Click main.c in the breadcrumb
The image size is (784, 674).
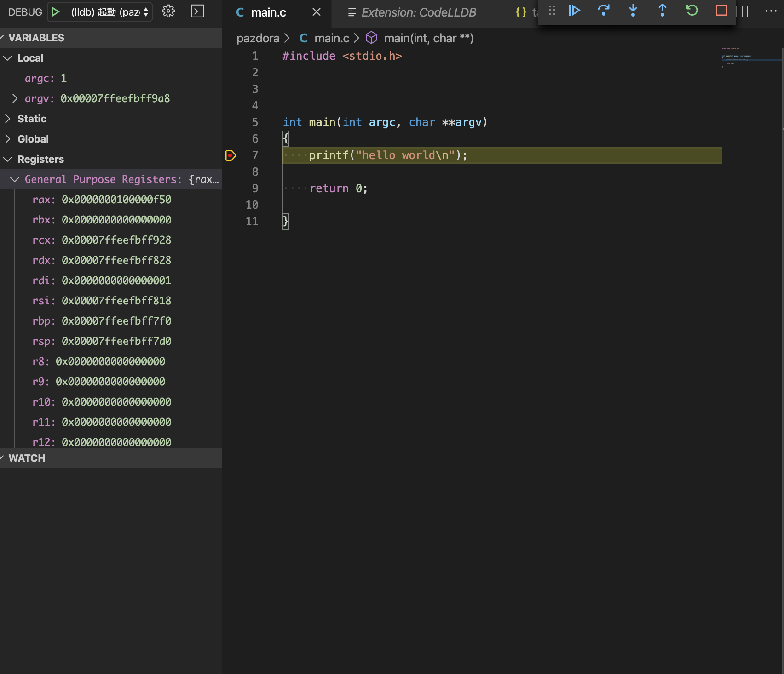point(332,38)
